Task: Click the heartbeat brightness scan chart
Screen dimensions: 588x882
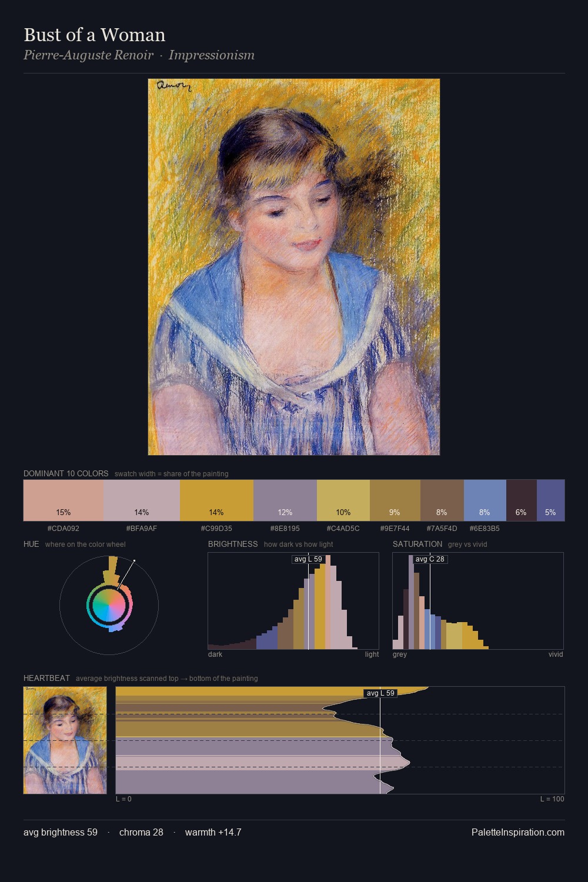Action: [x=340, y=740]
